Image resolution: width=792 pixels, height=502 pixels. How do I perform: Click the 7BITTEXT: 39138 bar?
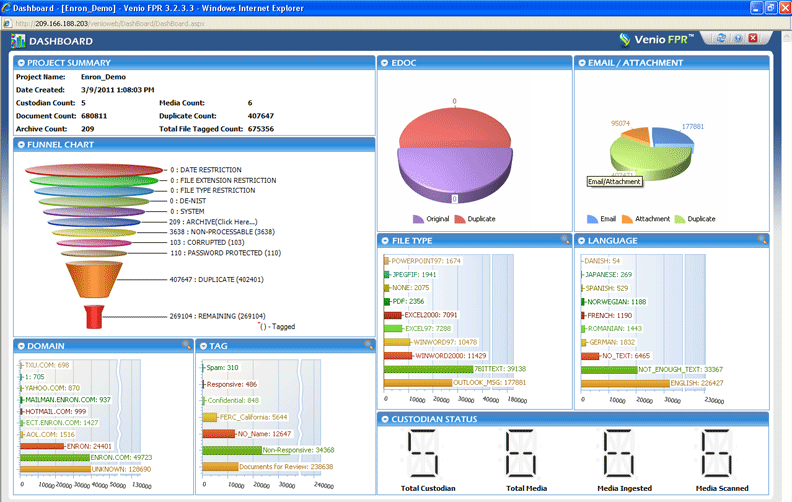click(x=428, y=369)
